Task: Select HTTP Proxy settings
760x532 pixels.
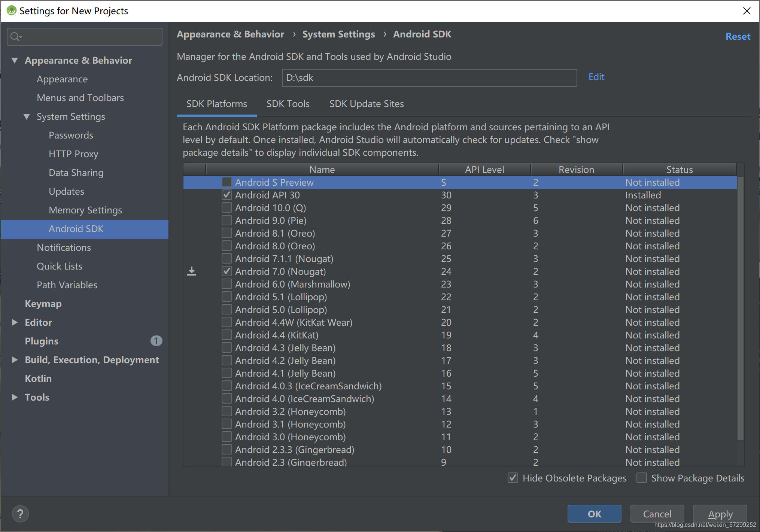Action: [73, 154]
